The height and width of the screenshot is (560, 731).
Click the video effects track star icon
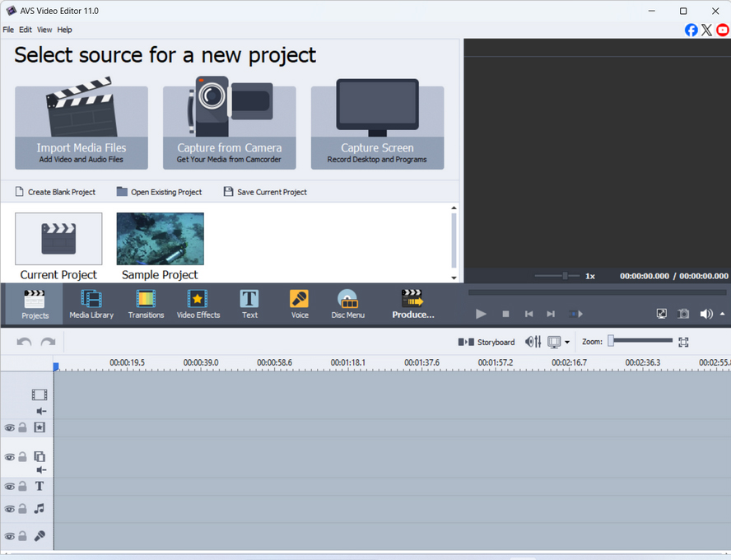click(x=40, y=427)
